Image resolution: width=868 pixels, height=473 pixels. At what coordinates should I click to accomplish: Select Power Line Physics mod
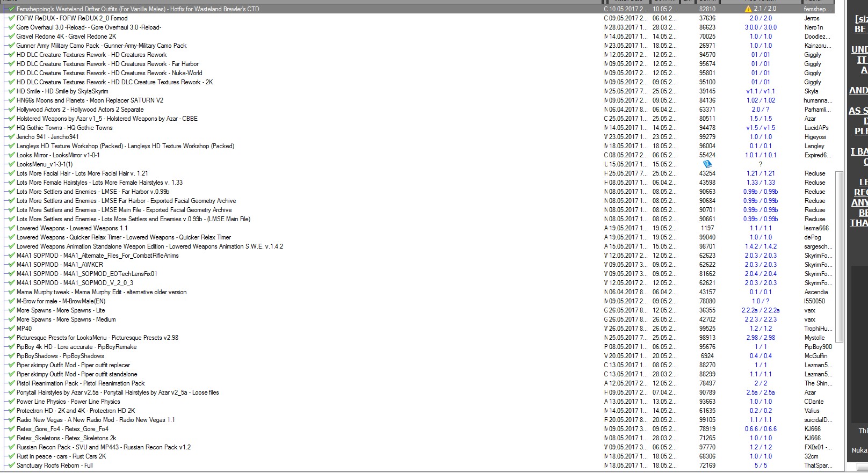[x=68, y=402]
